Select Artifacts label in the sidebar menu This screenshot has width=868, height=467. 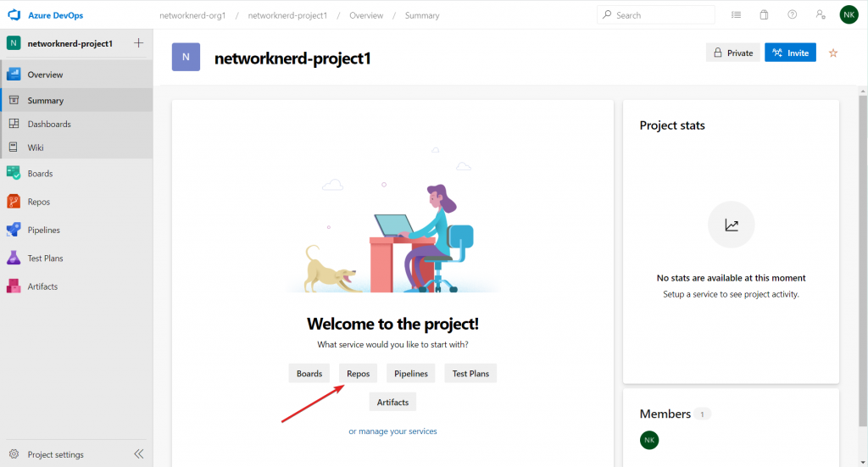[42, 286]
